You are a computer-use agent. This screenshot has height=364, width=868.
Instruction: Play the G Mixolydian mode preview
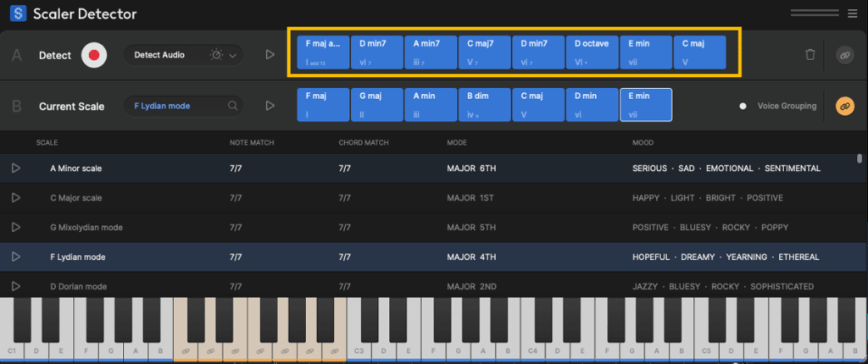[15, 227]
